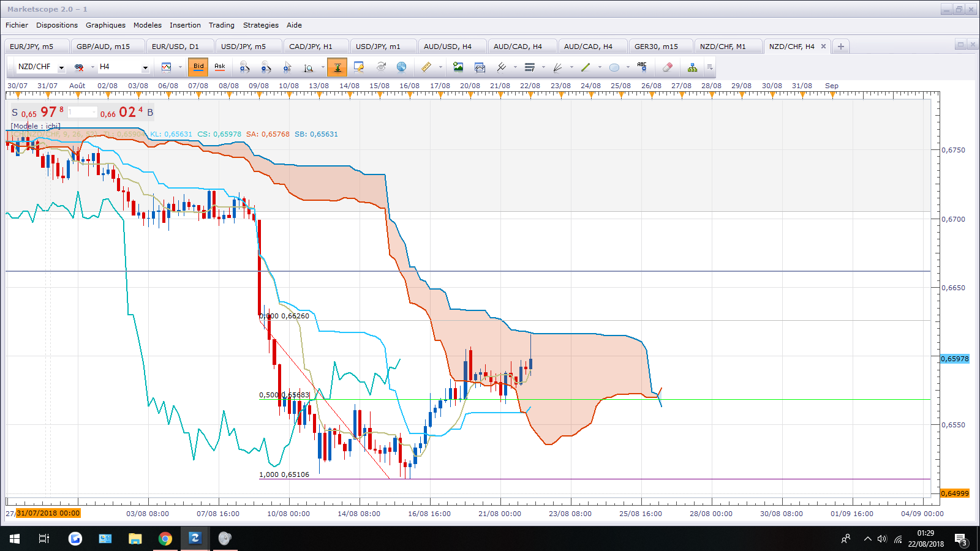
Task: Toggle the Ask price display button
Action: tap(219, 67)
